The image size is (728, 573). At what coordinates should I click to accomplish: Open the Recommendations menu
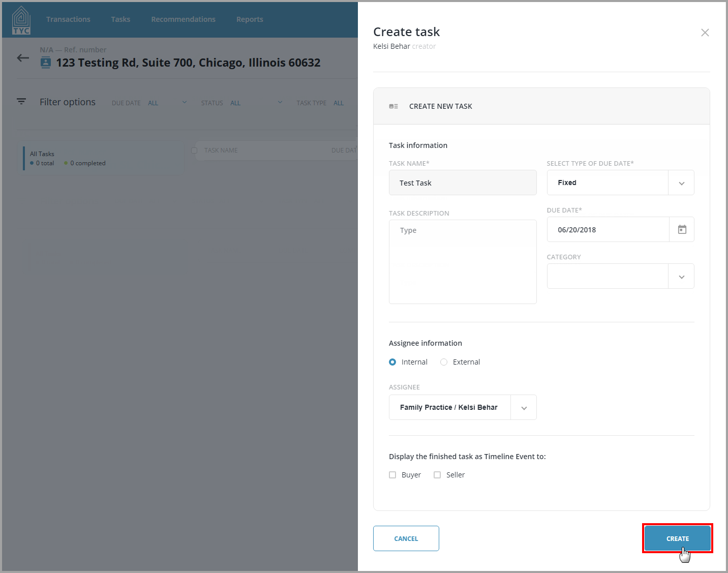(x=183, y=19)
